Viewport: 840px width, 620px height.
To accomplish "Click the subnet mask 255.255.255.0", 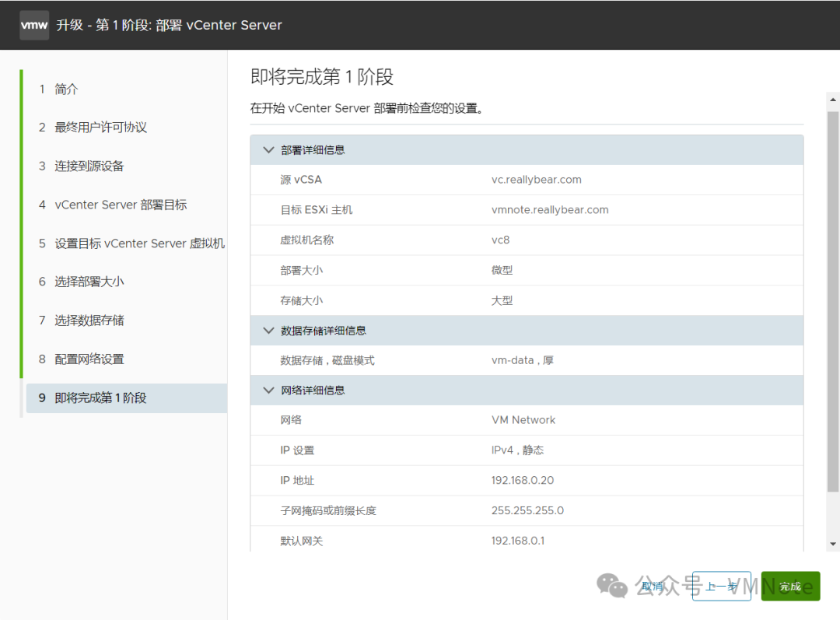I will [x=527, y=510].
